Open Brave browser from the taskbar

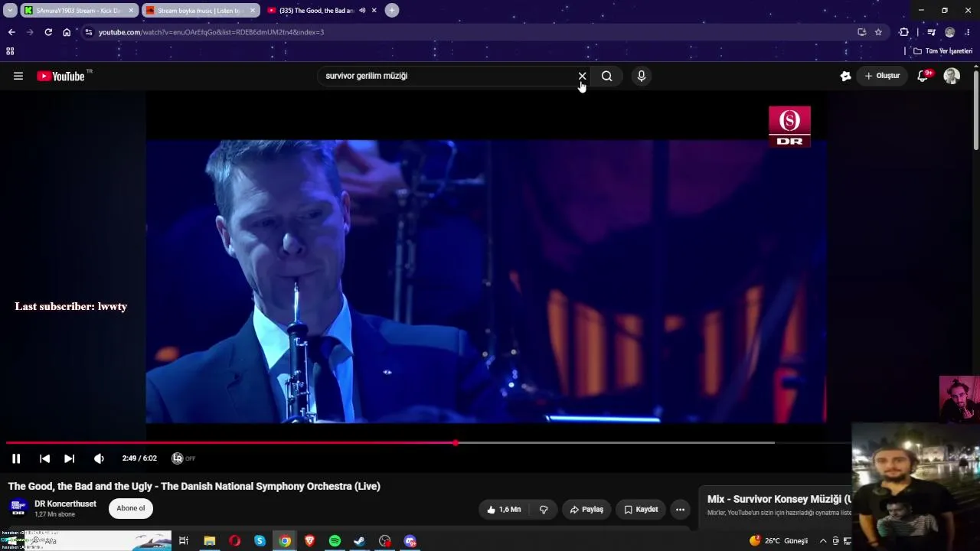[x=309, y=541]
